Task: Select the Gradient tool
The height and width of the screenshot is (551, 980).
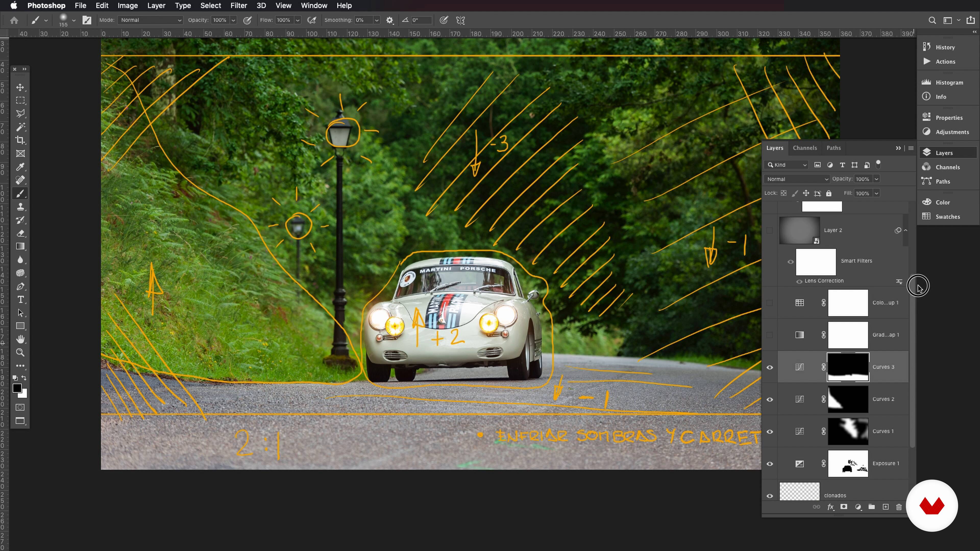Action: pyautogui.click(x=20, y=247)
